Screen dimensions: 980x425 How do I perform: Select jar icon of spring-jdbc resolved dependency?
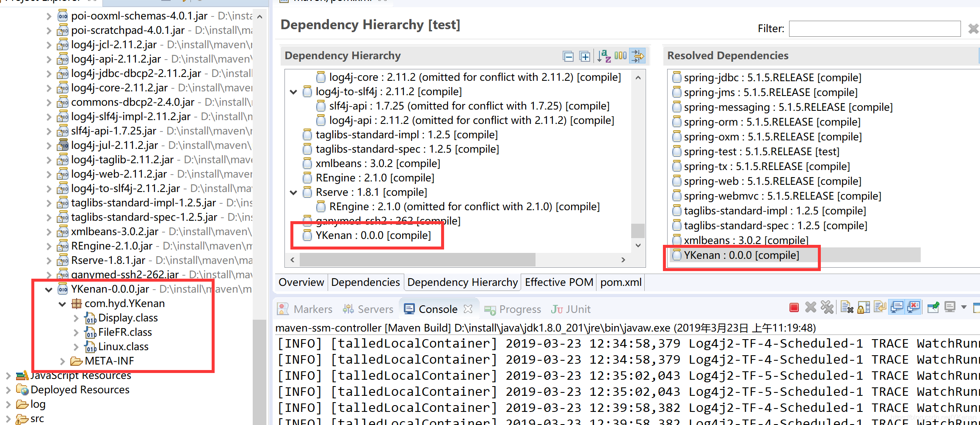coord(677,77)
